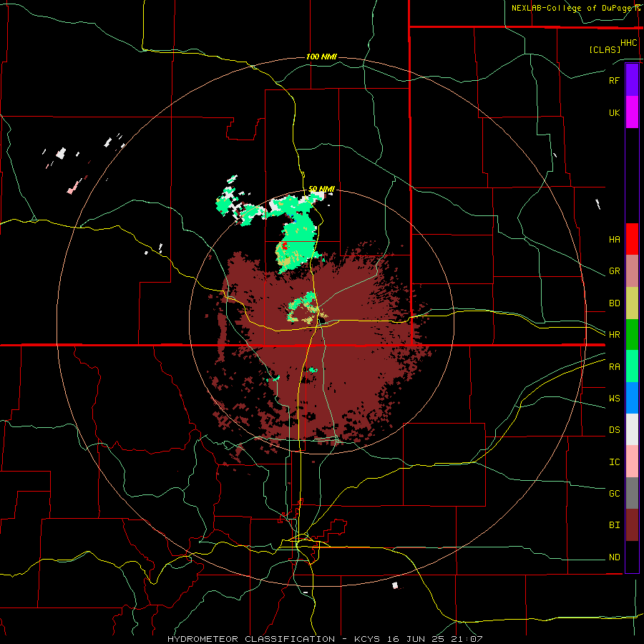Click the DS legend label
The width and height of the screenshot is (644, 644).
click(614, 430)
